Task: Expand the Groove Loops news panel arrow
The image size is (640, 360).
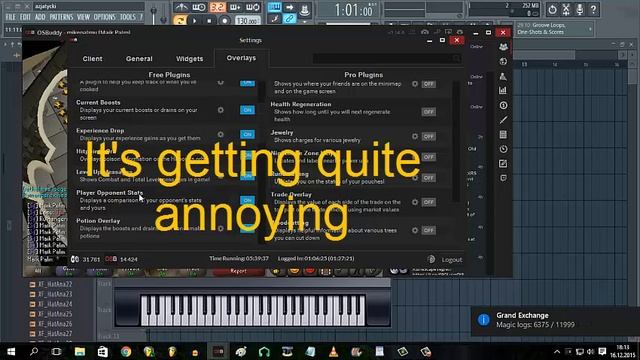Action: pos(590,29)
